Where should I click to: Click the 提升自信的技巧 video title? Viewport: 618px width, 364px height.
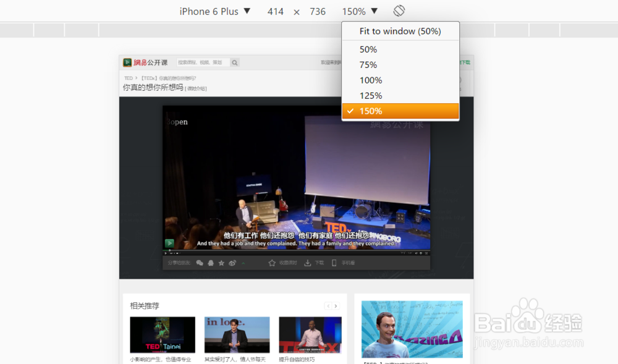click(x=297, y=359)
